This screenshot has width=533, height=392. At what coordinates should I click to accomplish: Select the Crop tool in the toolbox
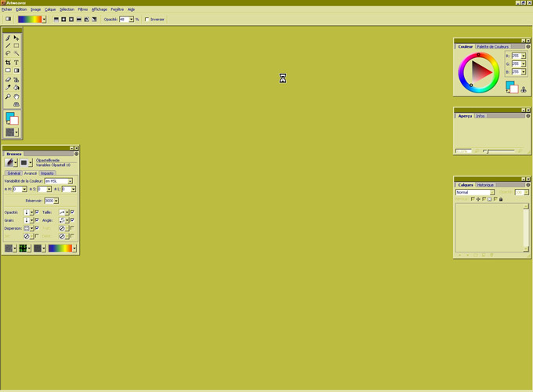coord(8,63)
